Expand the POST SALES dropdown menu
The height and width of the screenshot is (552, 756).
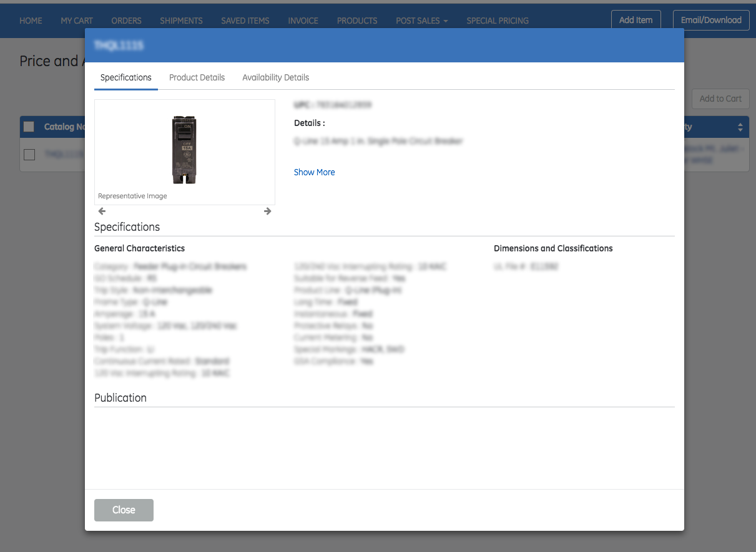coord(422,21)
